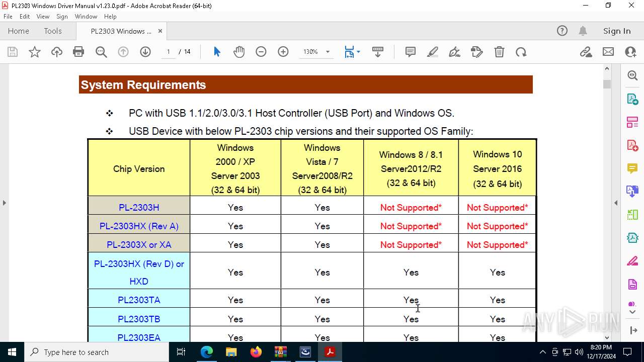The height and width of the screenshot is (362, 644).
Task: Open purple document tool in the sidebar
Action: coord(632,285)
